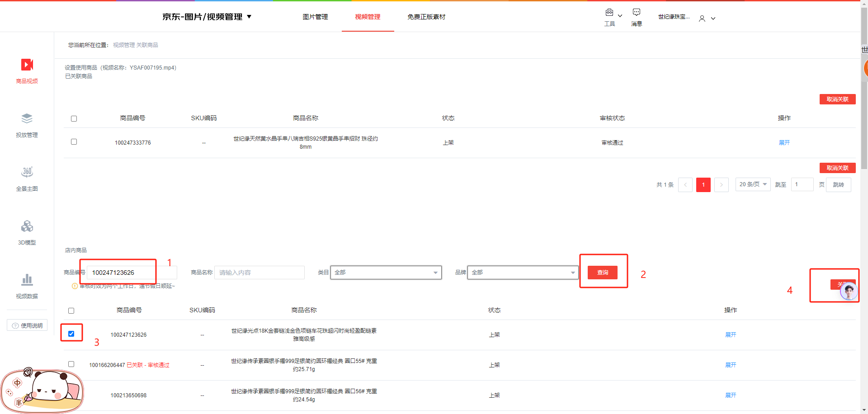This screenshot has width=868, height=414.
Task: Select the 3D模型 cubes icon
Action: tap(27, 226)
